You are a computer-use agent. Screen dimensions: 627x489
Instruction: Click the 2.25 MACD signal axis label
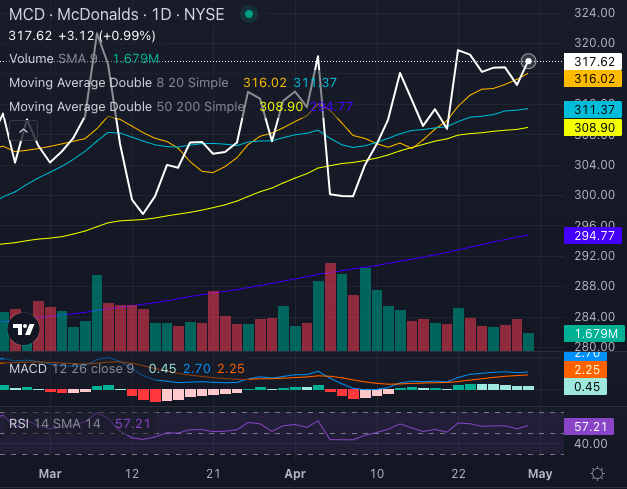pos(585,369)
